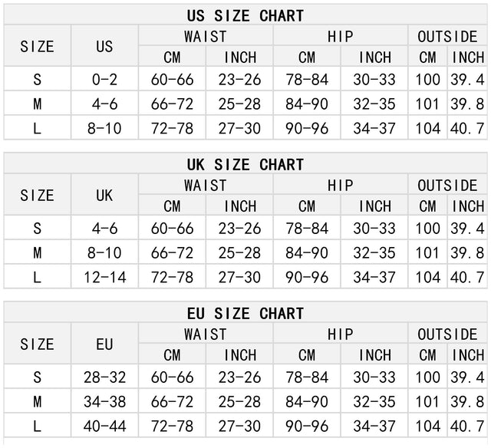Screen dimensions: 491x448
Task: Select the UK SIZE CHART heading
Action: click(245, 165)
